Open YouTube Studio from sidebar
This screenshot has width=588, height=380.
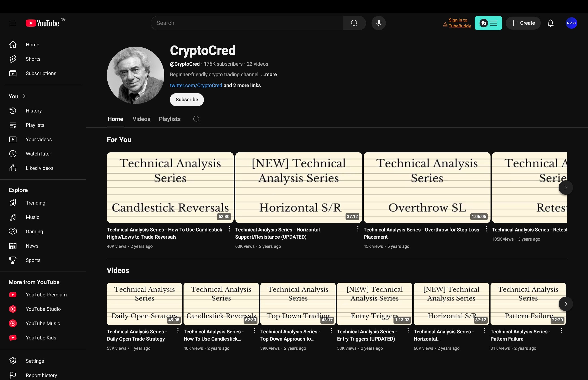(x=43, y=309)
